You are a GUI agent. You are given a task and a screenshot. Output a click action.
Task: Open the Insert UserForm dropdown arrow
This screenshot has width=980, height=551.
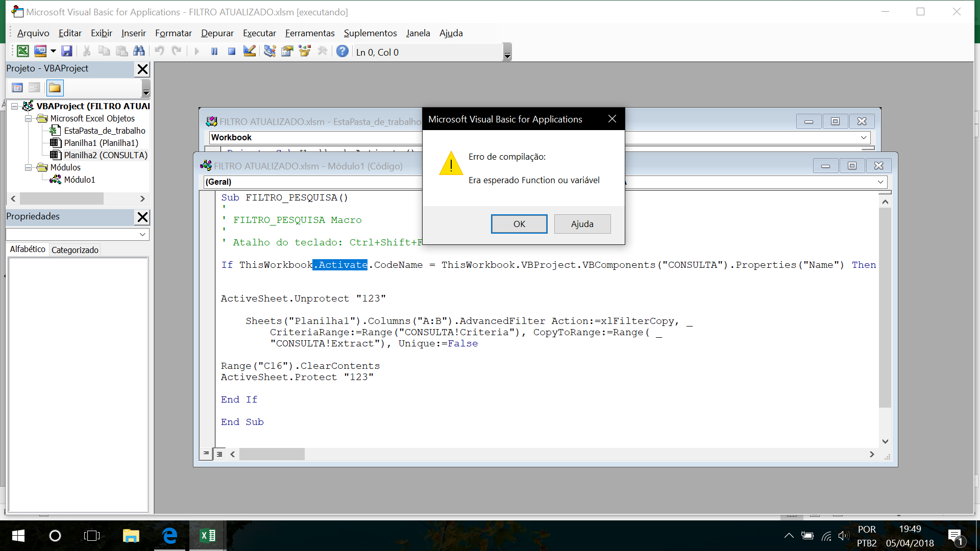click(53, 51)
